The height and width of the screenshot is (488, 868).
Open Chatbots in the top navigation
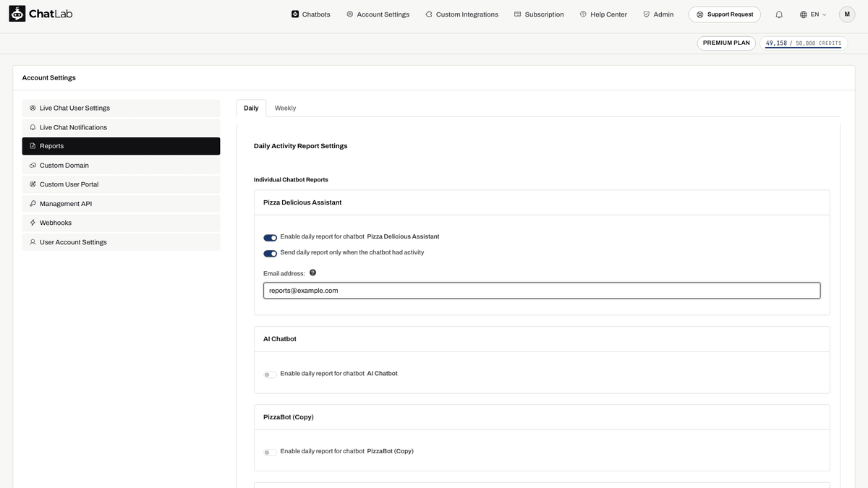pos(311,14)
